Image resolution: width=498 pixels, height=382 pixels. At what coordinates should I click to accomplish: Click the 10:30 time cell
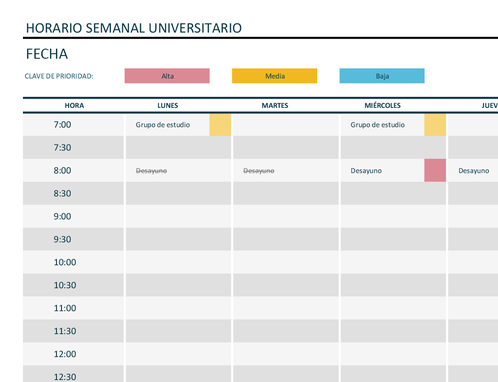click(73, 285)
